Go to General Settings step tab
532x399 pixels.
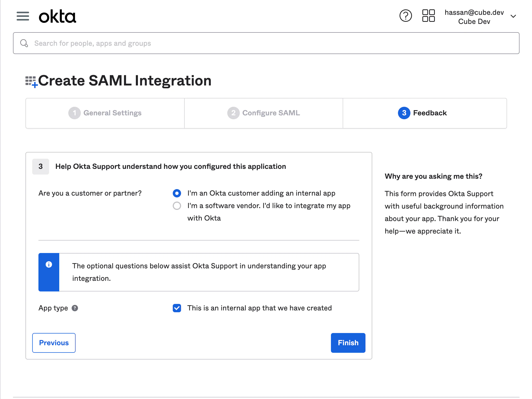105,113
